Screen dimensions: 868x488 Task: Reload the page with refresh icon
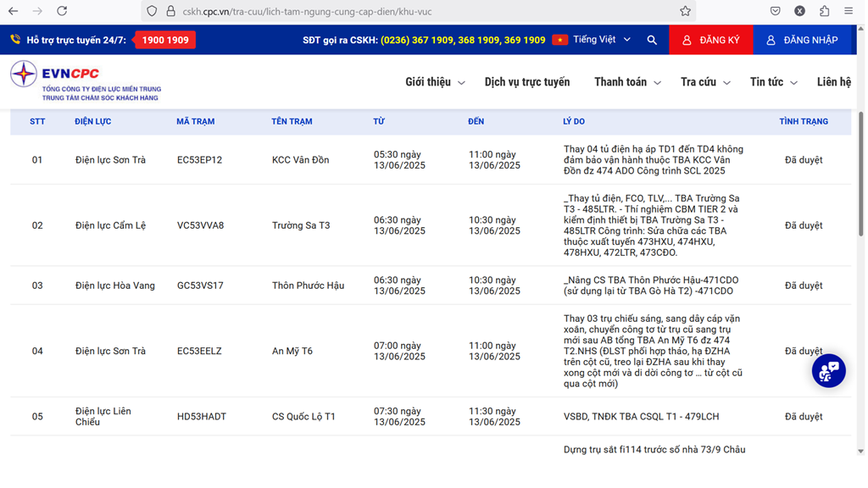click(x=62, y=11)
